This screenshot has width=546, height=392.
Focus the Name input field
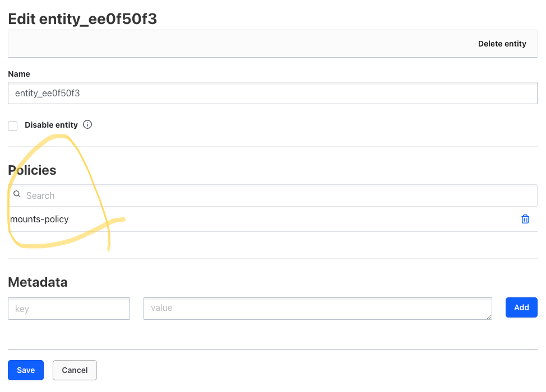click(x=272, y=93)
